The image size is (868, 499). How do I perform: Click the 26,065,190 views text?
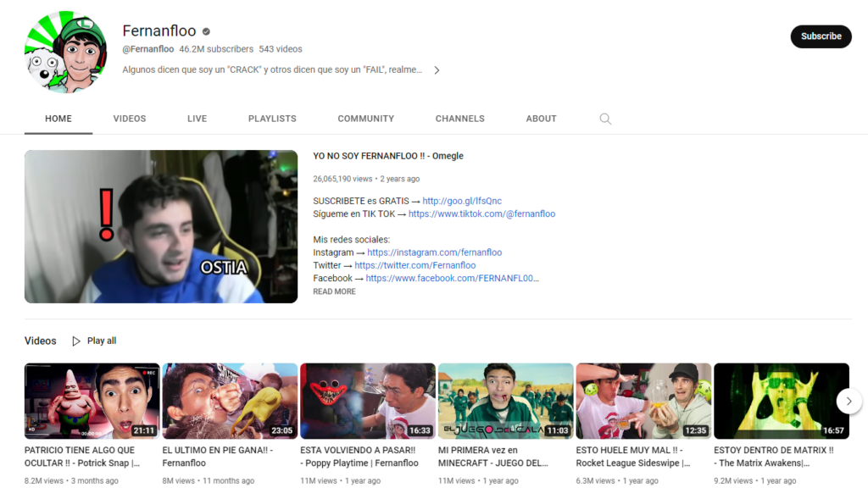click(342, 179)
